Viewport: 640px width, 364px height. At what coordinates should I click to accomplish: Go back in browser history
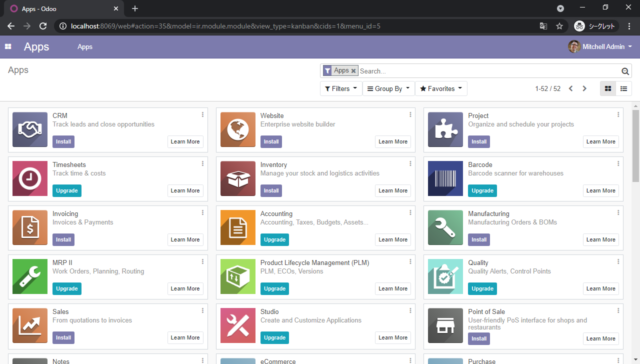(x=11, y=26)
